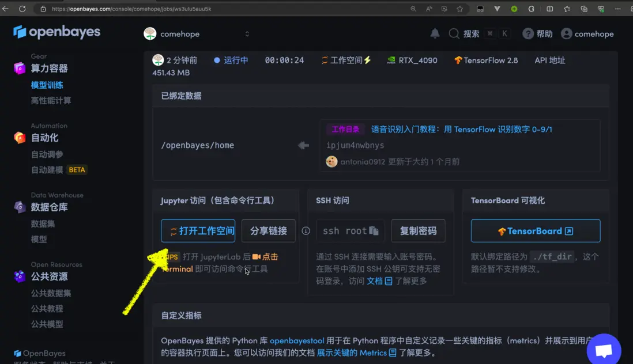Click the ./tf_dir path text
This screenshot has width=633, height=364.
click(552, 257)
